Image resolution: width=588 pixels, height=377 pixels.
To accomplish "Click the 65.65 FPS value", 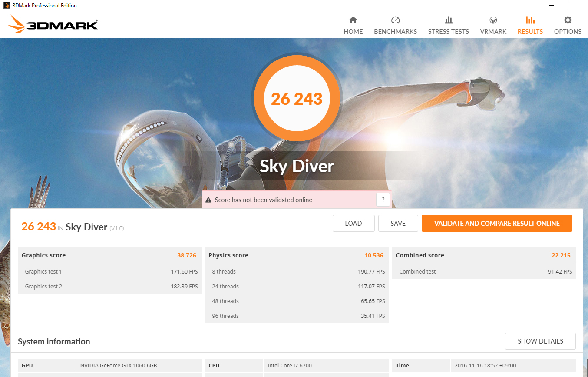I will (x=373, y=301).
